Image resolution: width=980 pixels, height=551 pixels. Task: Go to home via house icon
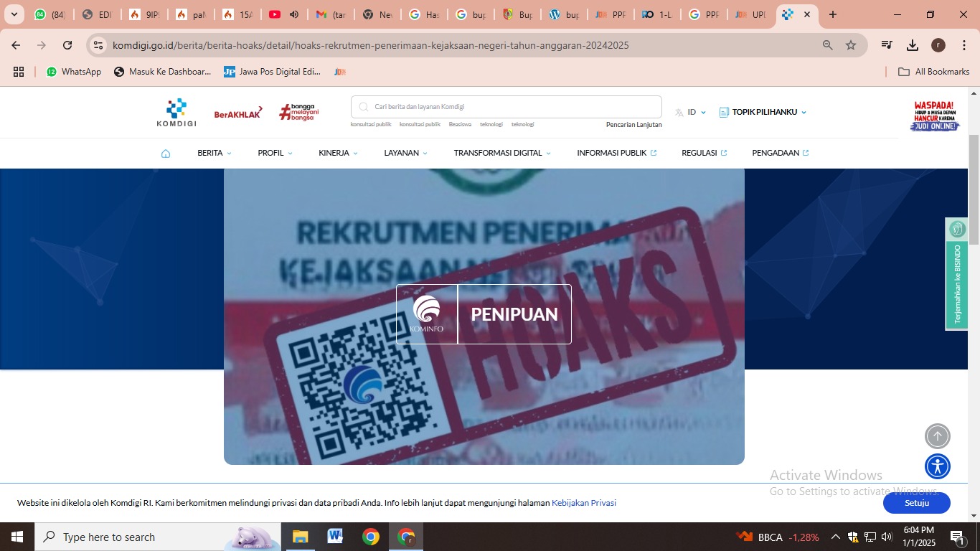pos(166,153)
